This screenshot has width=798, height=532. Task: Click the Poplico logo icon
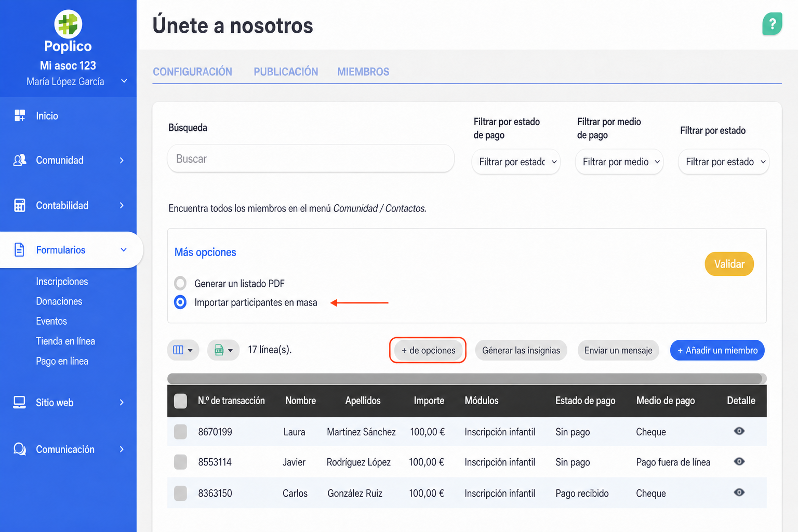pos(68,24)
